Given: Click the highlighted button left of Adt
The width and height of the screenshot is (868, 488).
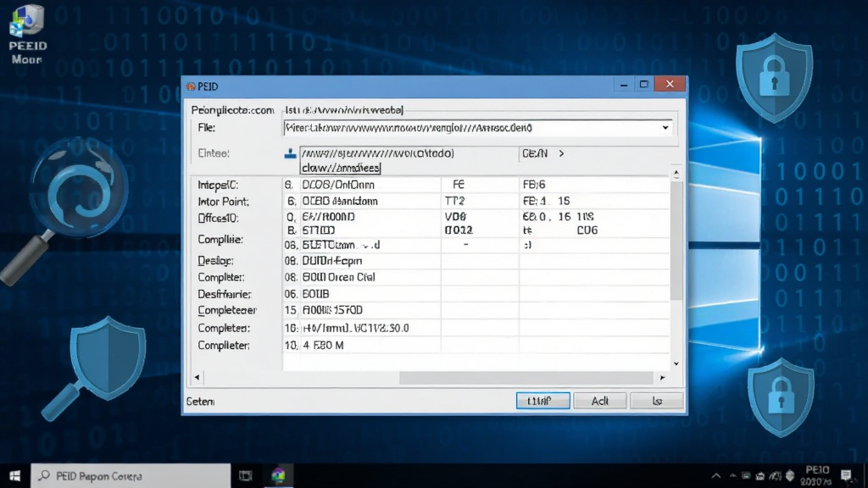Looking at the screenshot, I should coord(542,401).
